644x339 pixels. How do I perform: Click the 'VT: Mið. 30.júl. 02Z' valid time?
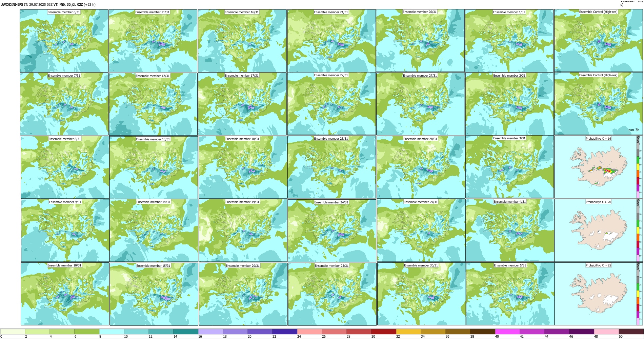[68, 5]
